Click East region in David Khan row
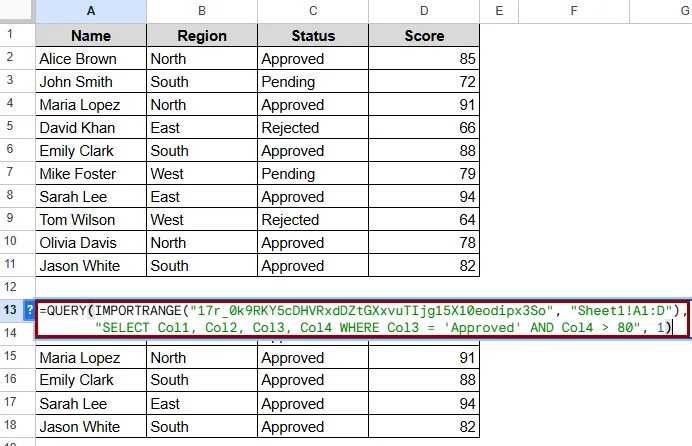The width and height of the screenshot is (692, 446). (x=202, y=127)
